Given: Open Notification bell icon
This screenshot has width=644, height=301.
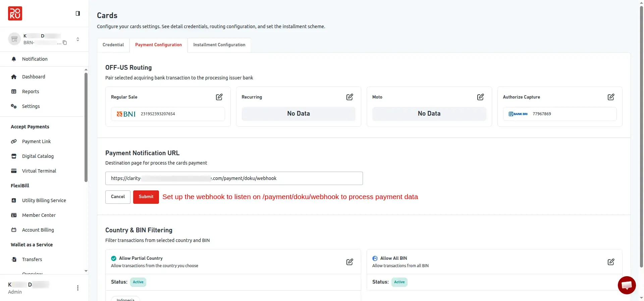Looking at the screenshot, I should 14,59.
